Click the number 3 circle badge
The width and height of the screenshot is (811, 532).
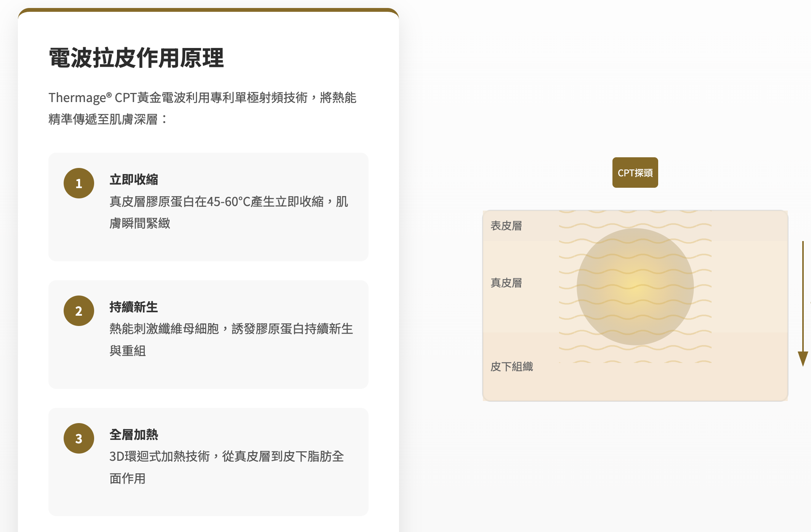point(79,438)
